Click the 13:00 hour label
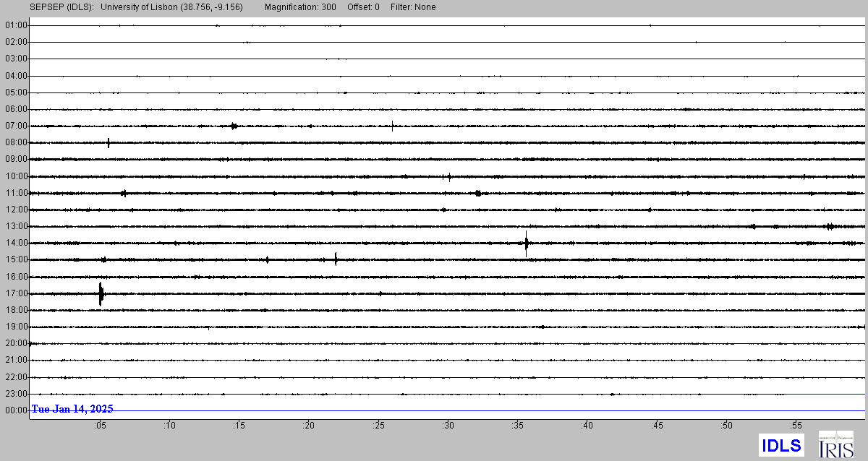The height and width of the screenshot is (461, 868). pyautogui.click(x=16, y=226)
